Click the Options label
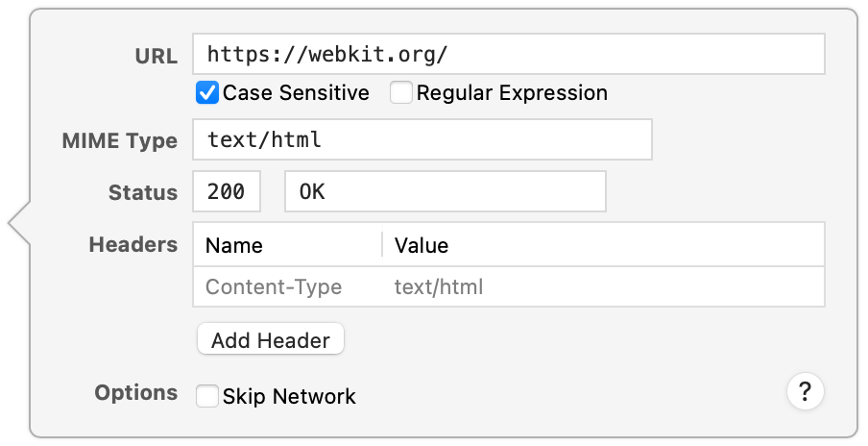The image size is (868, 446). 135,392
